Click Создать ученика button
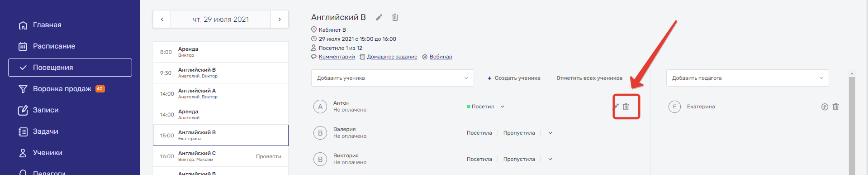Image resolution: width=868 pixels, height=175 pixels. tap(514, 78)
